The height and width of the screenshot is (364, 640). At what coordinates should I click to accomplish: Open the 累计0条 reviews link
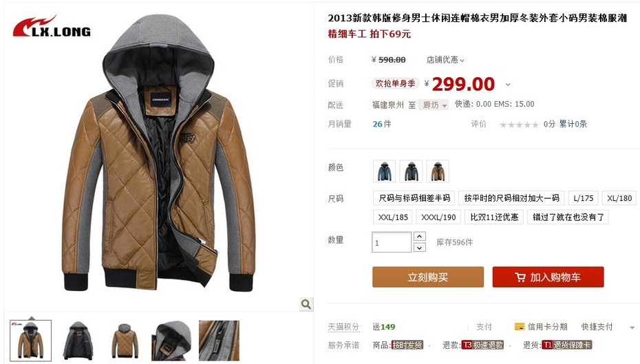573,124
